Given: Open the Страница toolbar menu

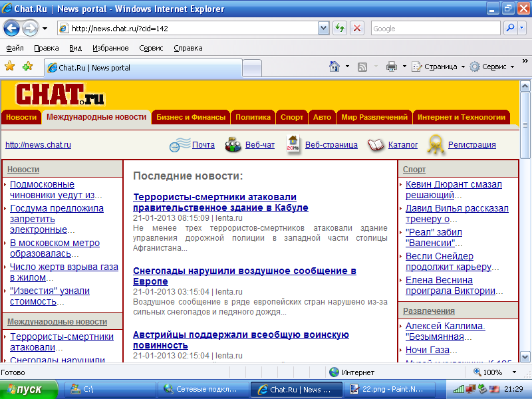Looking at the screenshot, I should (x=438, y=66).
